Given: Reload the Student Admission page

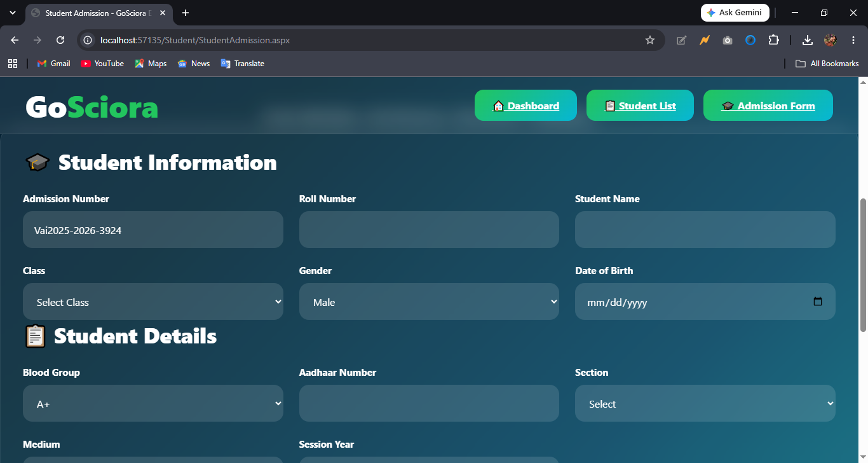Looking at the screenshot, I should [60, 40].
